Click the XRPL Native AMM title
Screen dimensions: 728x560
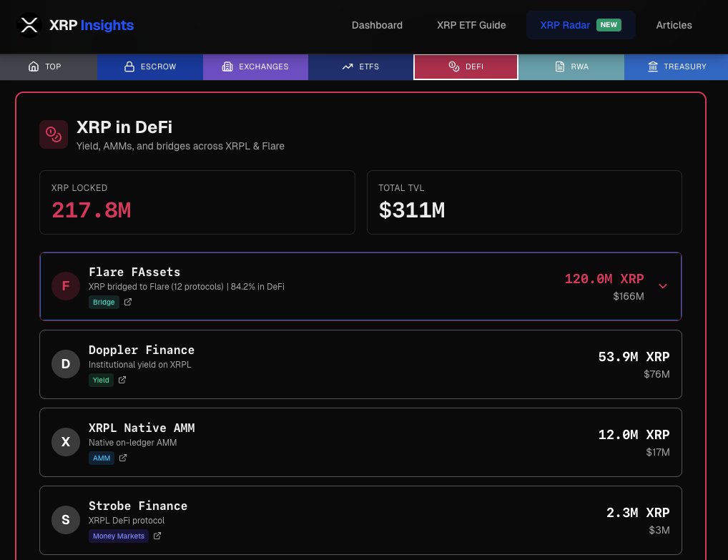tap(142, 428)
